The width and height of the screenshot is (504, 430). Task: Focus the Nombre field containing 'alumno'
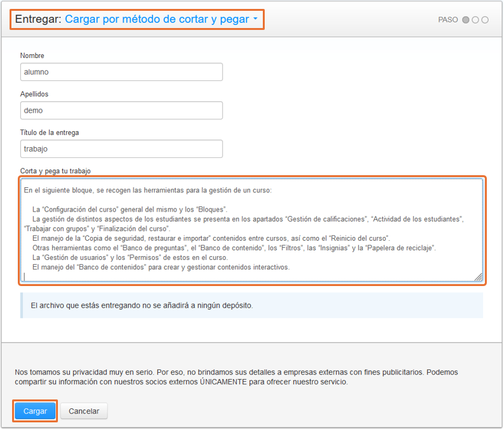122,72
